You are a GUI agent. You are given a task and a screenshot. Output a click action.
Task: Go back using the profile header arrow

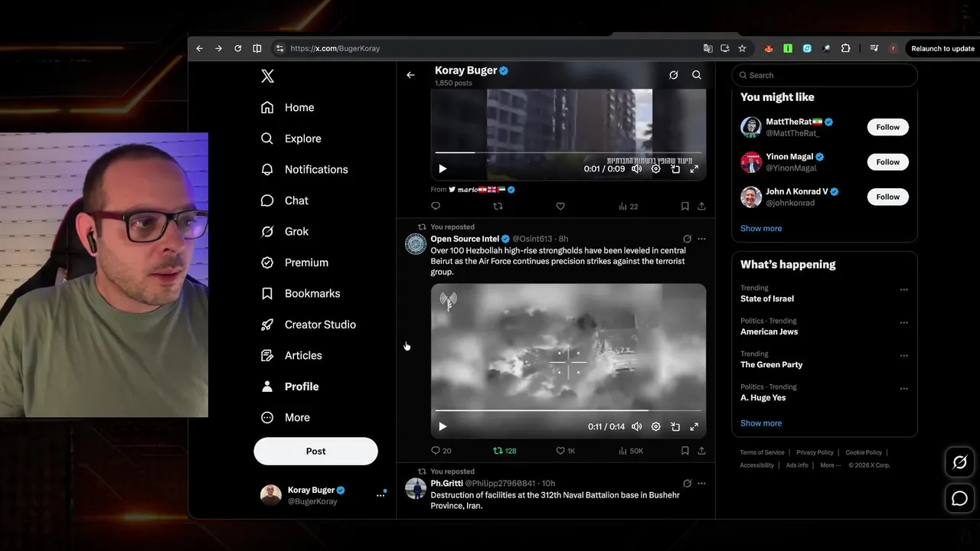tap(410, 75)
